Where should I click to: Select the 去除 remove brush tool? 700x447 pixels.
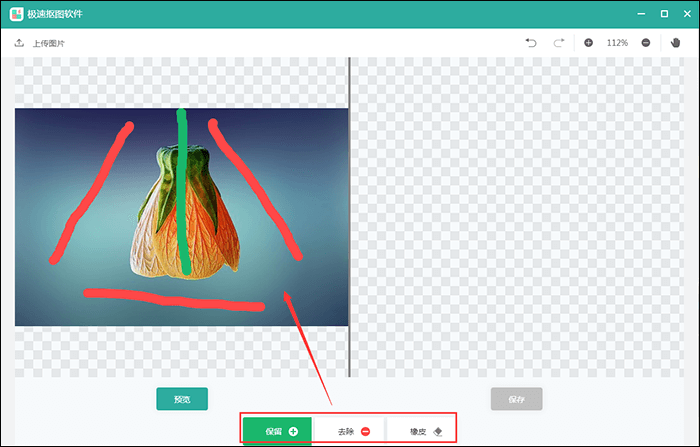click(349, 431)
